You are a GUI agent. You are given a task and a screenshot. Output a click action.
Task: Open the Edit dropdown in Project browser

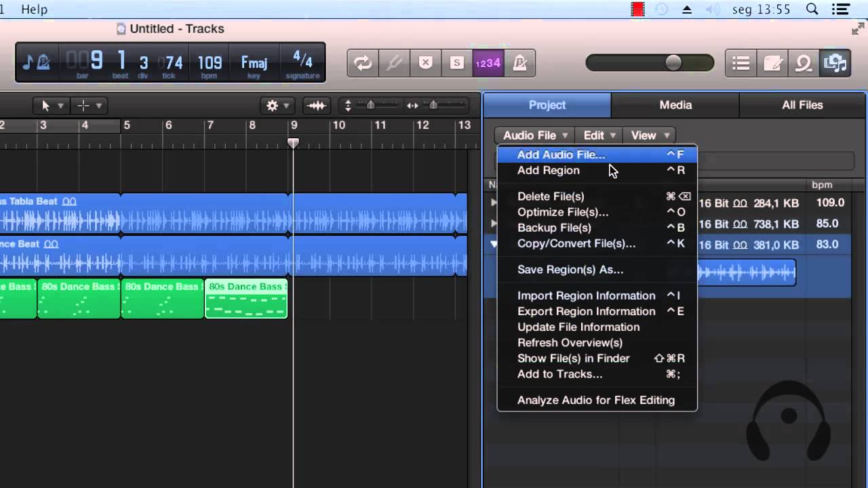click(x=600, y=136)
